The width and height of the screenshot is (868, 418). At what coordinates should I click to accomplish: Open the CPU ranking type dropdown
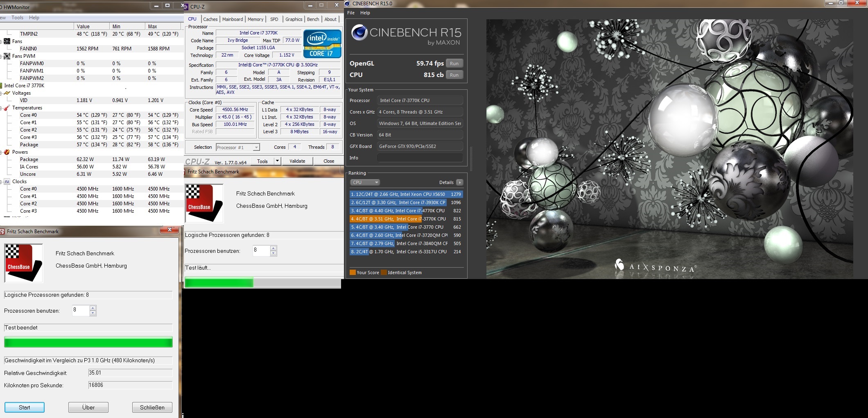(x=365, y=182)
